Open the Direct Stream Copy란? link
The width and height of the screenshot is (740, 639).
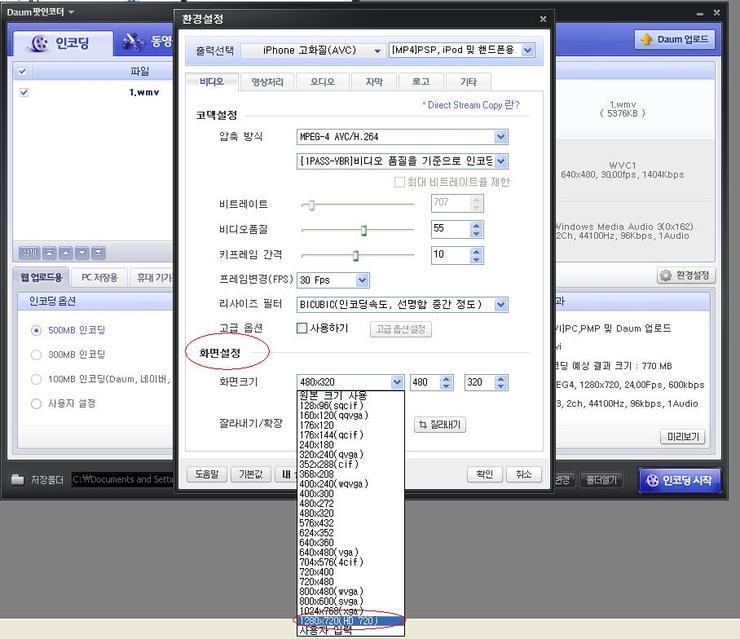coord(470,105)
